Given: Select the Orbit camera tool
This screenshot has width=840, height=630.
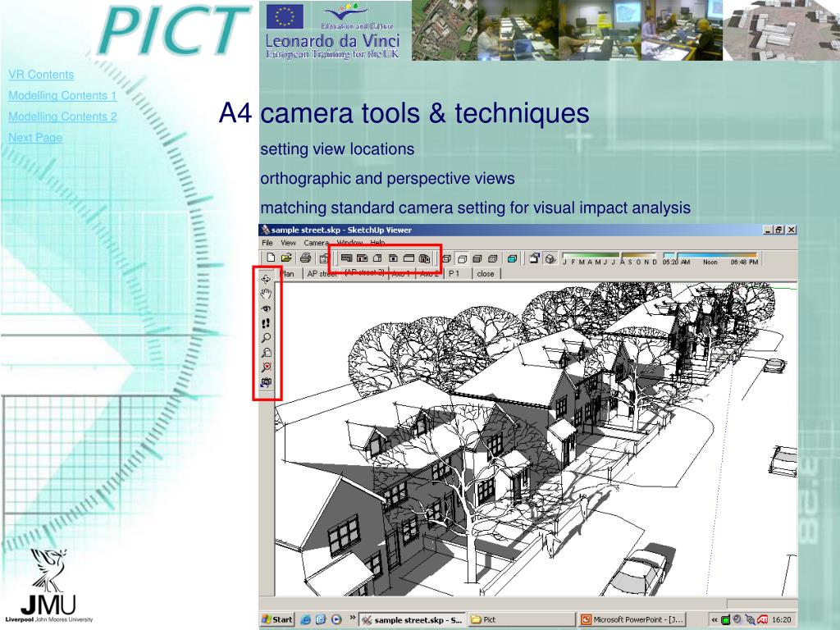Looking at the screenshot, I should pos(266,279).
